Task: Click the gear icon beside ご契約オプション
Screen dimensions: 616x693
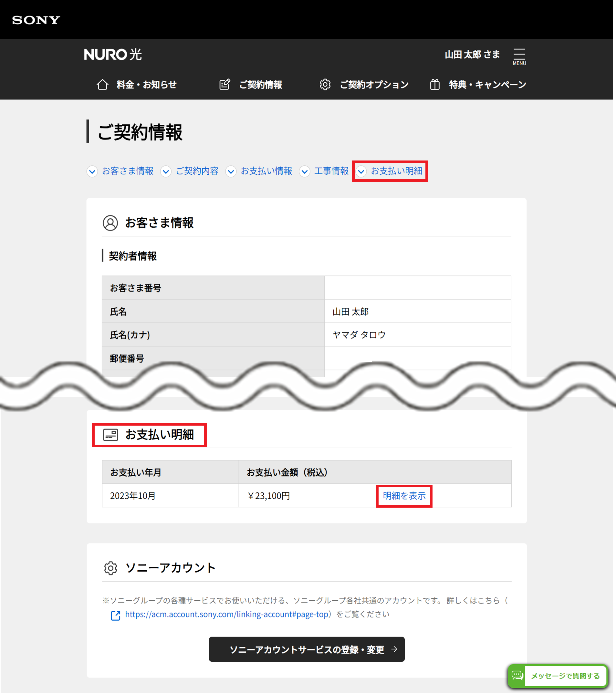Action: pos(325,84)
